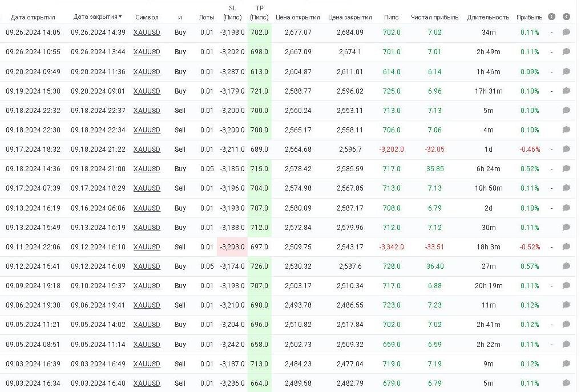Open comment bubble for trade opened 09.17.2024 07:39

566,188
